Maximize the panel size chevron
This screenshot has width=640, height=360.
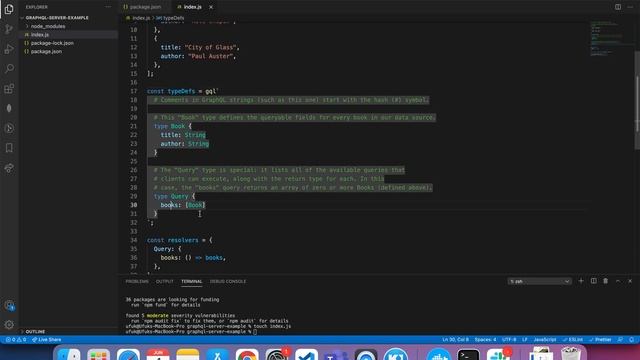click(x=618, y=281)
